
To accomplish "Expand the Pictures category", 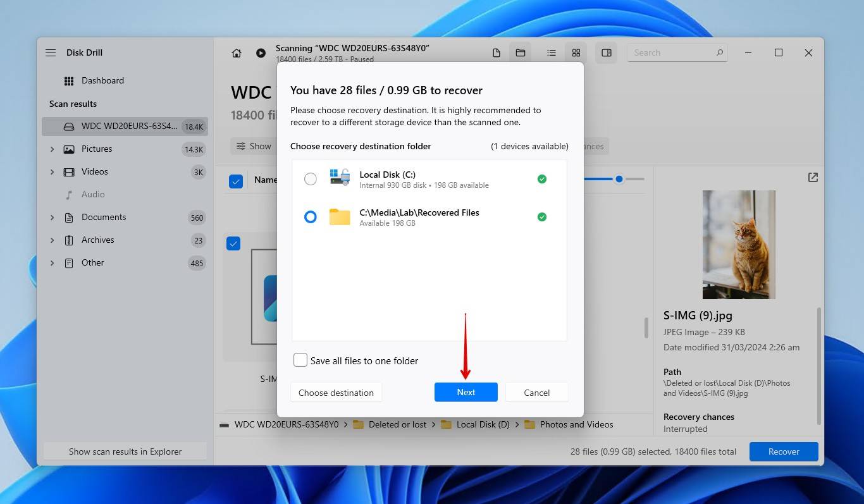I will tap(52, 149).
